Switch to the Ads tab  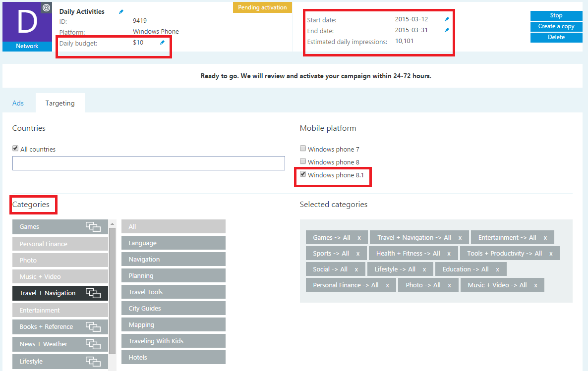click(18, 103)
